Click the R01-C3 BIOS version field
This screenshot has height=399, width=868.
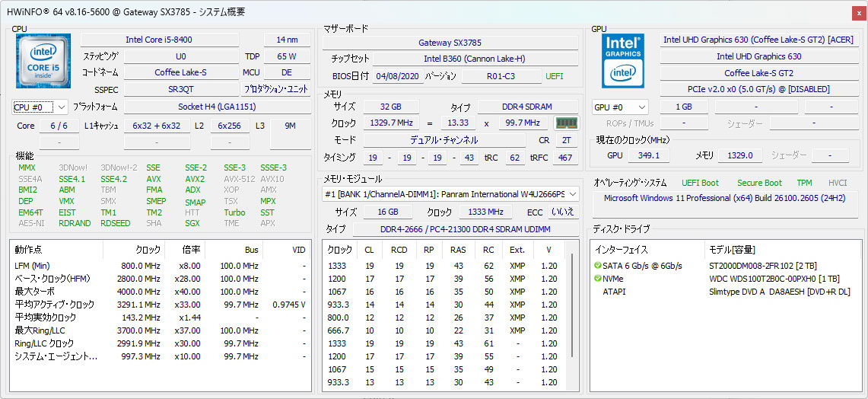pyautogui.click(x=501, y=76)
